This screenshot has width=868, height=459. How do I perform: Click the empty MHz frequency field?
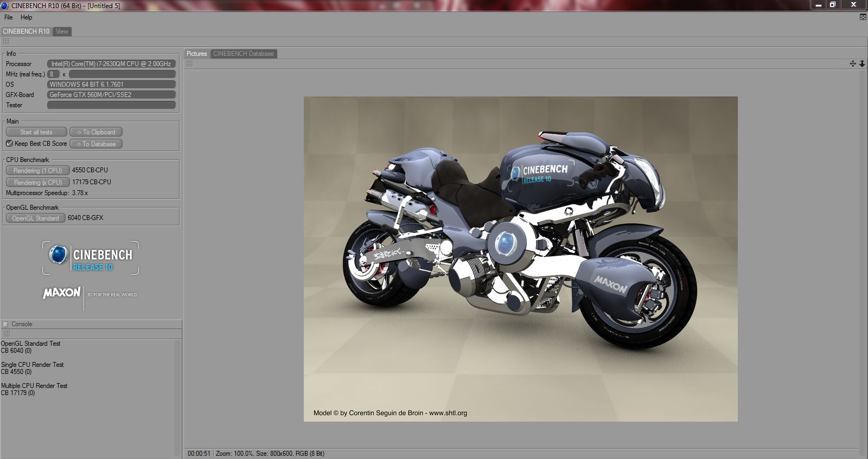(122, 74)
